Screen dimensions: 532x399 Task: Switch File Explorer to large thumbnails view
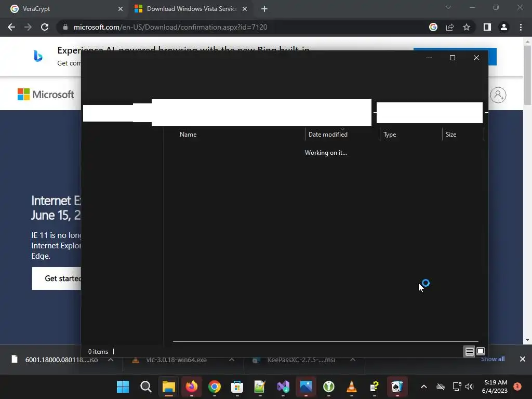point(481,351)
